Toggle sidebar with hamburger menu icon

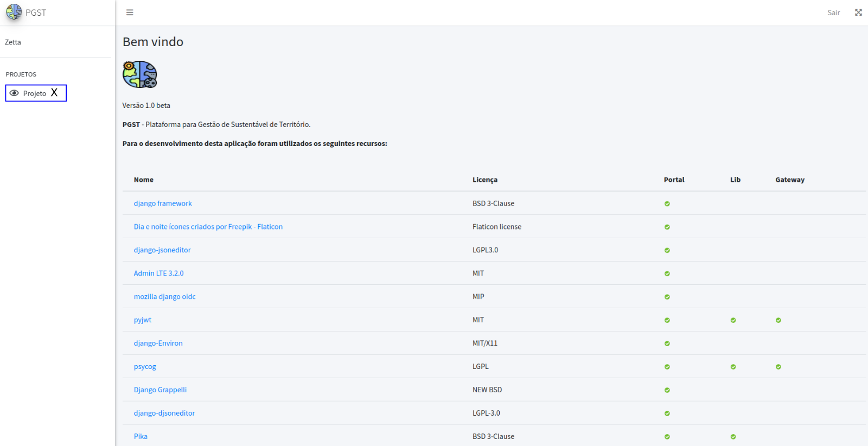tap(130, 12)
